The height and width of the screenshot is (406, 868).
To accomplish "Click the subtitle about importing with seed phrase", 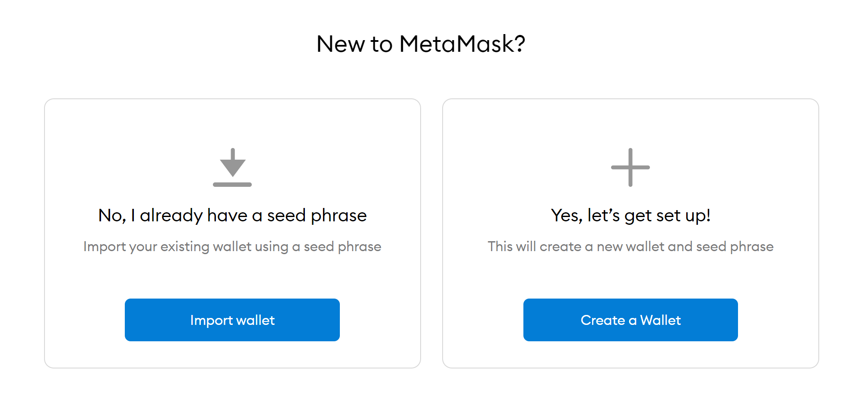I will pos(232,246).
